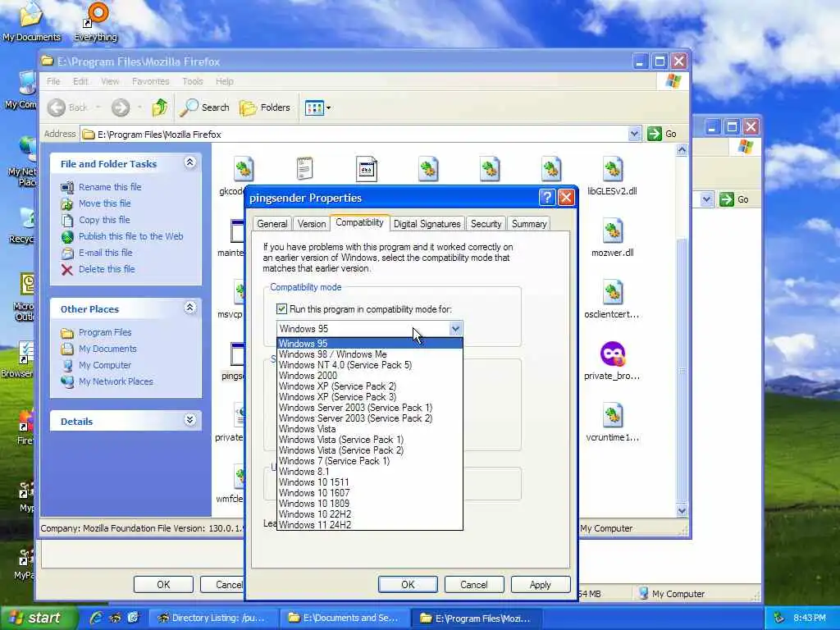
Task: Switch to E:\Documents and Se... taskbar item
Action: [x=345, y=619]
